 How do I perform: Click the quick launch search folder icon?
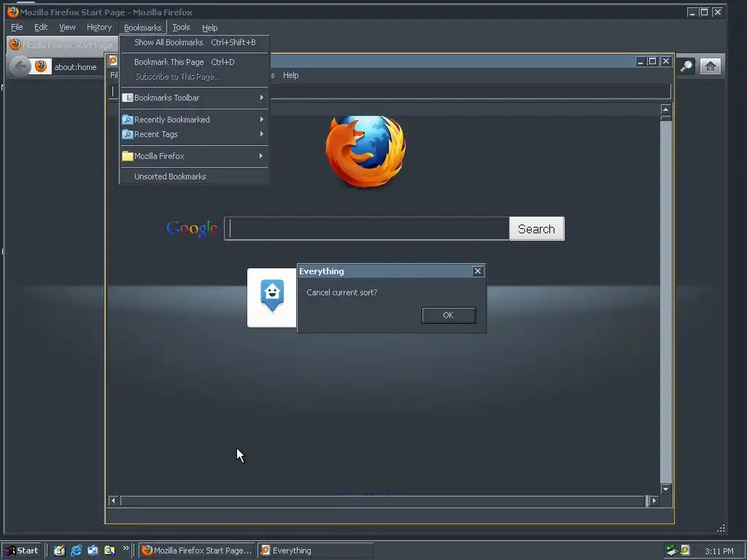(109, 551)
